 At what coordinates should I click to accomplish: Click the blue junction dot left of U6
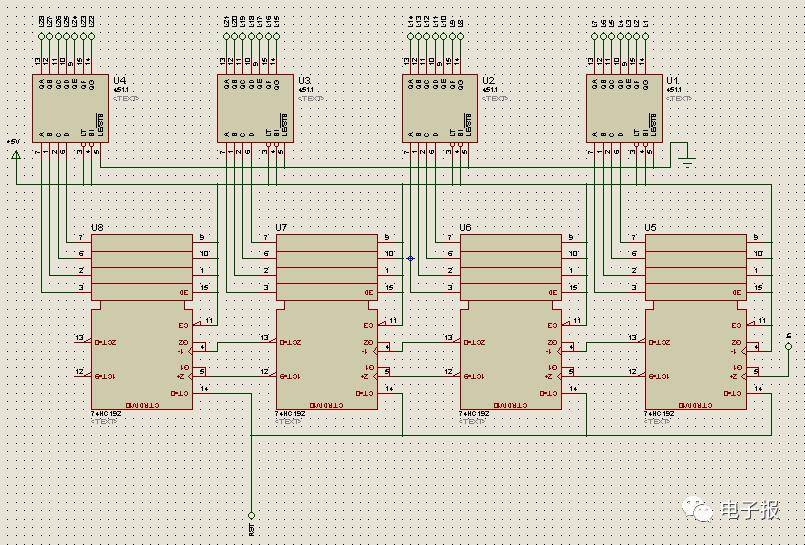click(410, 258)
